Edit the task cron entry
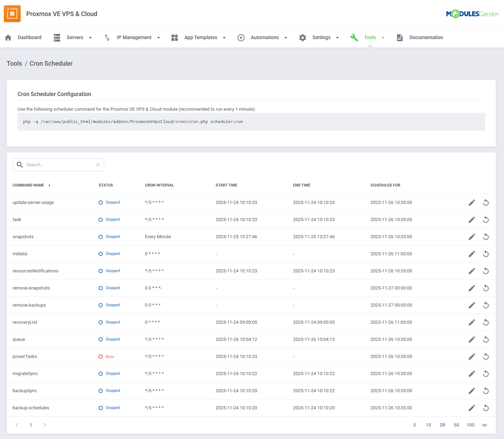 (472, 220)
